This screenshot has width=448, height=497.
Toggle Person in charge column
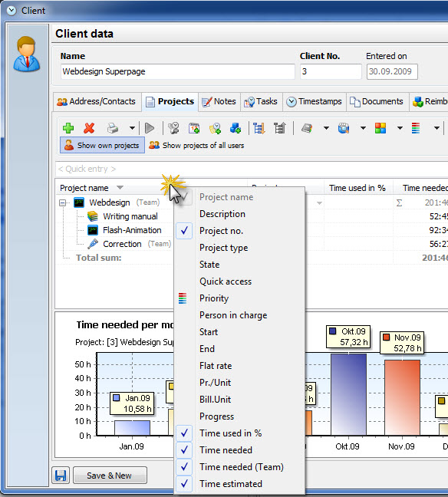pyautogui.click(x=240, y=315)
